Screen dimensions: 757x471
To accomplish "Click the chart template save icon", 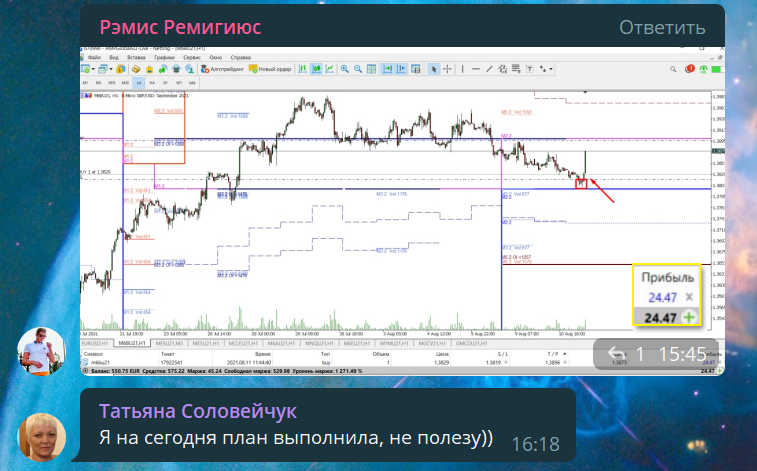I will [415, 69].
